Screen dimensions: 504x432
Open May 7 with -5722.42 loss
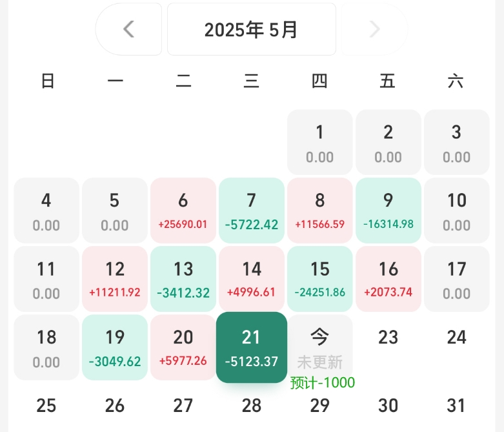coord(252,211)
